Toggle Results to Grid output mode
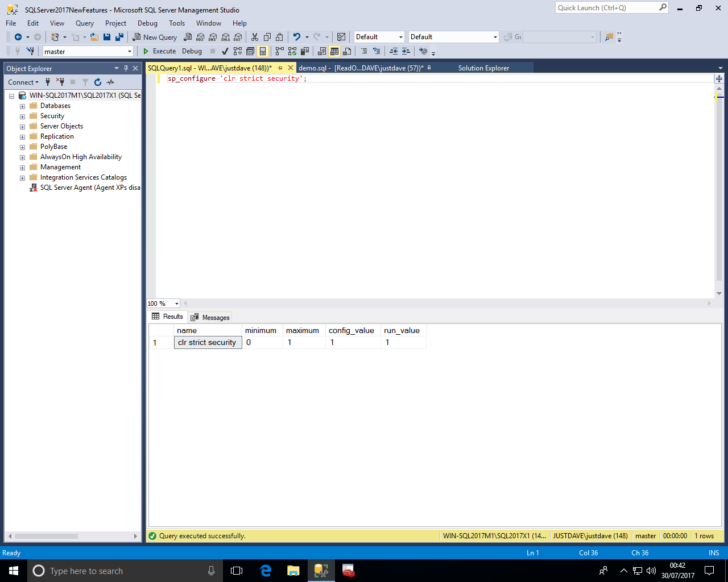This screenshot has height=582, width=728. point(334,51)
